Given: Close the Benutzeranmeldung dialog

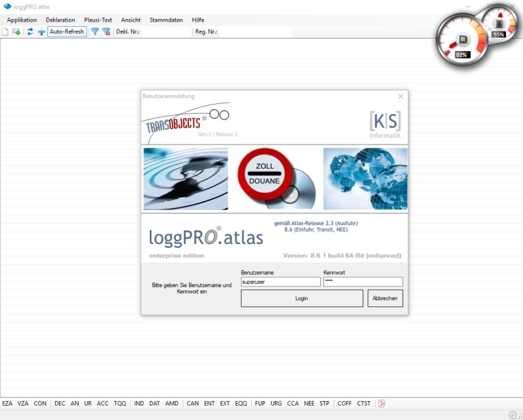Looking at the screenshot, I should click(x=401, y=96).
